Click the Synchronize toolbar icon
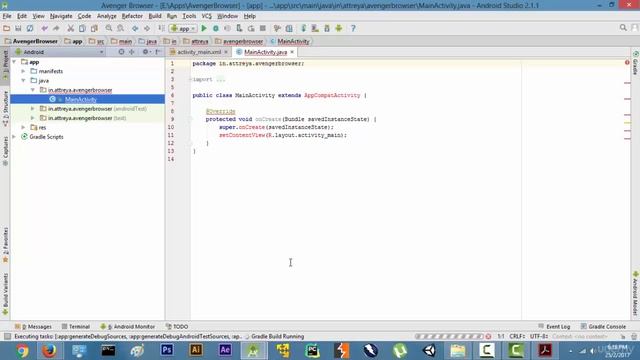The image size is (640, 360). 30,28
